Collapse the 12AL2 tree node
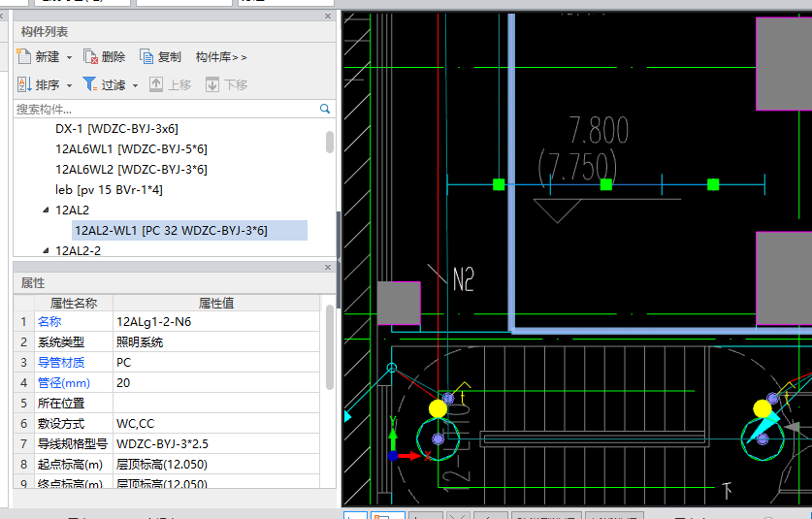The image size is (812, 519). point(46,210)
